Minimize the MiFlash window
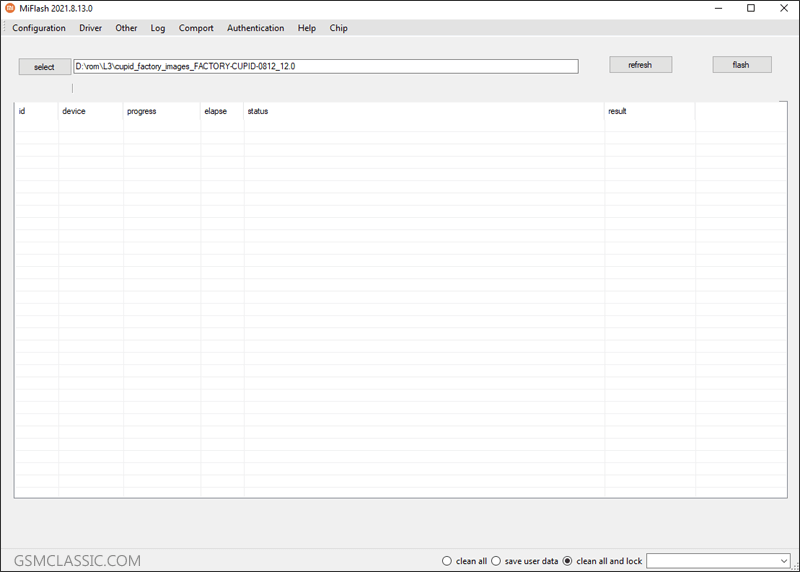The height and width of the screenshot is (572, 800). 718,8
